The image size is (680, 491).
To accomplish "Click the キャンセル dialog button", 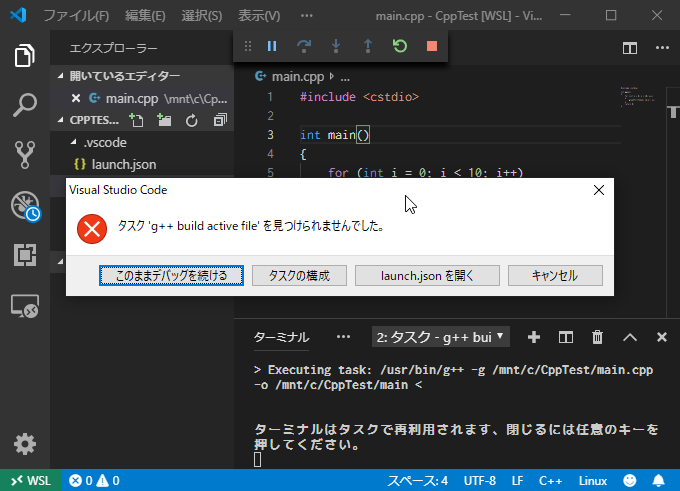I will tap(555, 275).
